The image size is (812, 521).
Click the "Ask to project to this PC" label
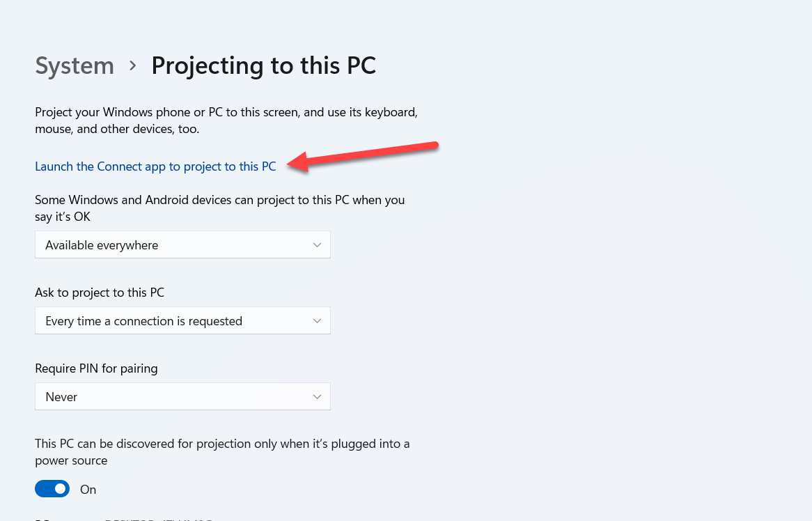[x=100, y=293]
